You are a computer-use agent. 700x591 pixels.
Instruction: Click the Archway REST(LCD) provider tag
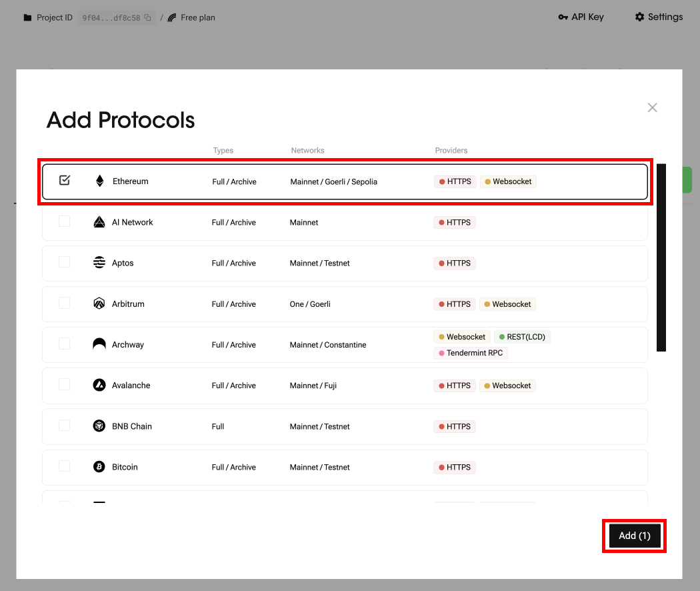[x=522, y=337]
